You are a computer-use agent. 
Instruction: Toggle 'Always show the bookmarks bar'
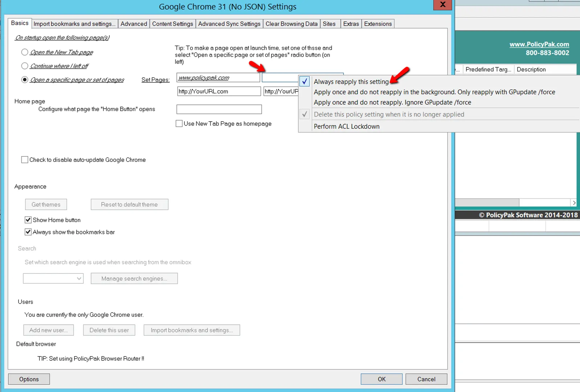point(28,232)
